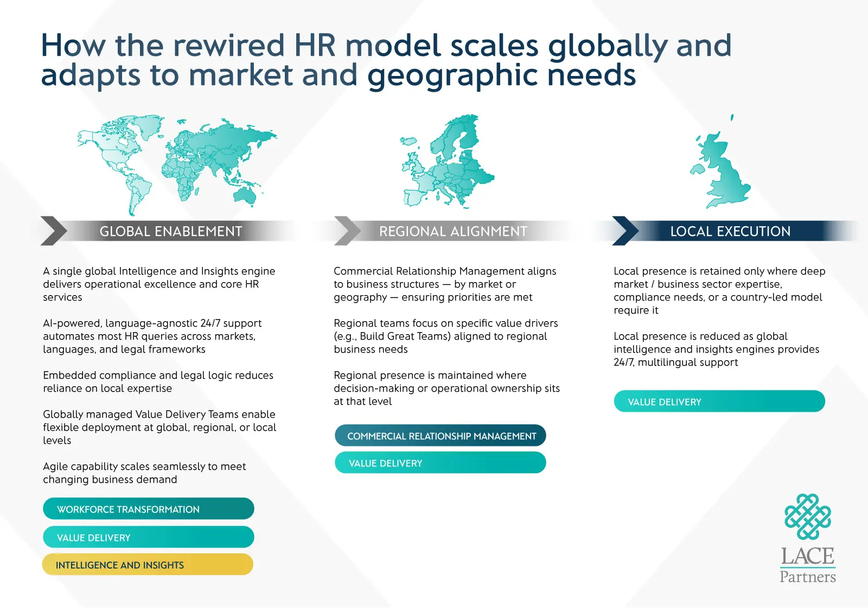Click the AI-powered language-agnostic support paragraph

tap(152, 336)
